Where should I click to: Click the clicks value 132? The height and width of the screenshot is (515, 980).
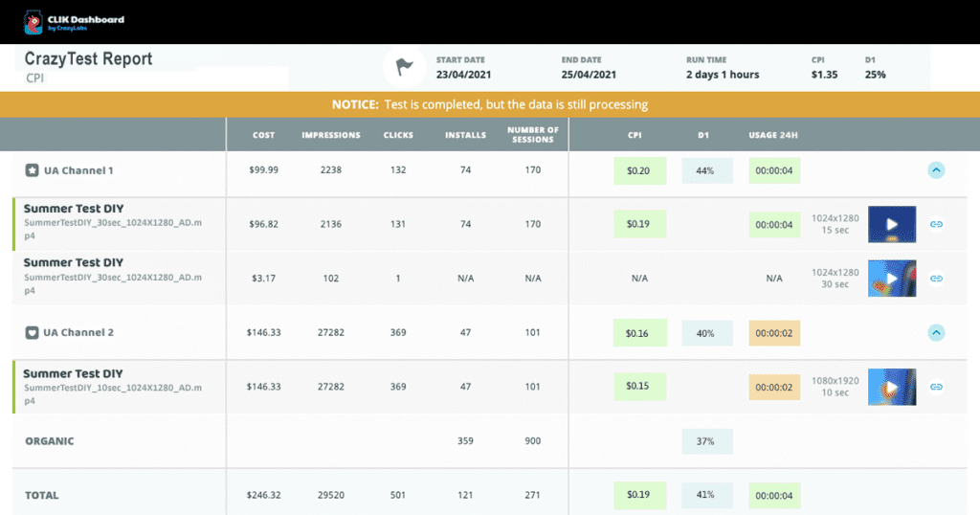click(398, 170)
